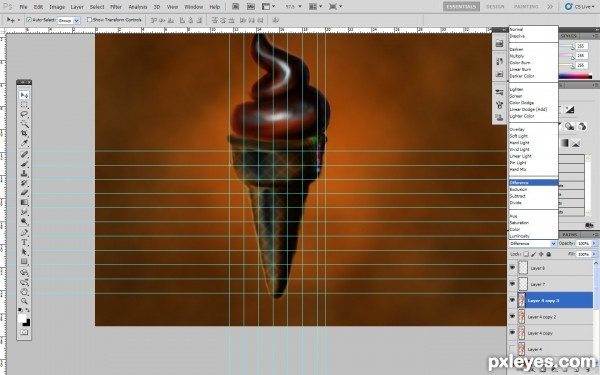
Task: Select the Horizontal Type tool
Action: point(24,242)
